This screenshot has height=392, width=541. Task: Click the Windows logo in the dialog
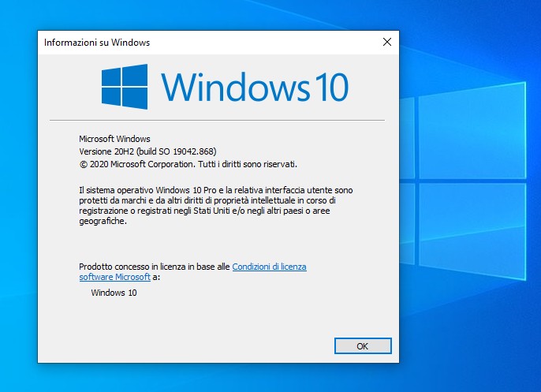125,87
